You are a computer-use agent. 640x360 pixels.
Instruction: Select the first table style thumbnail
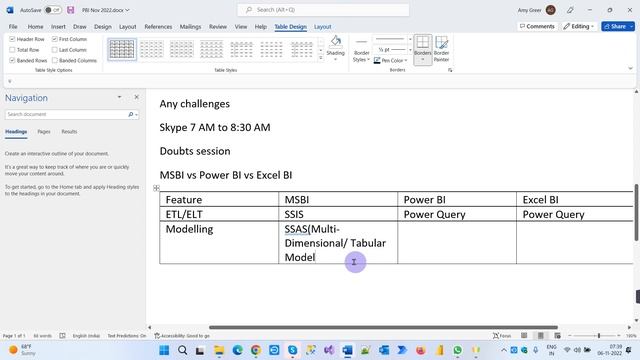pos(122,49)
